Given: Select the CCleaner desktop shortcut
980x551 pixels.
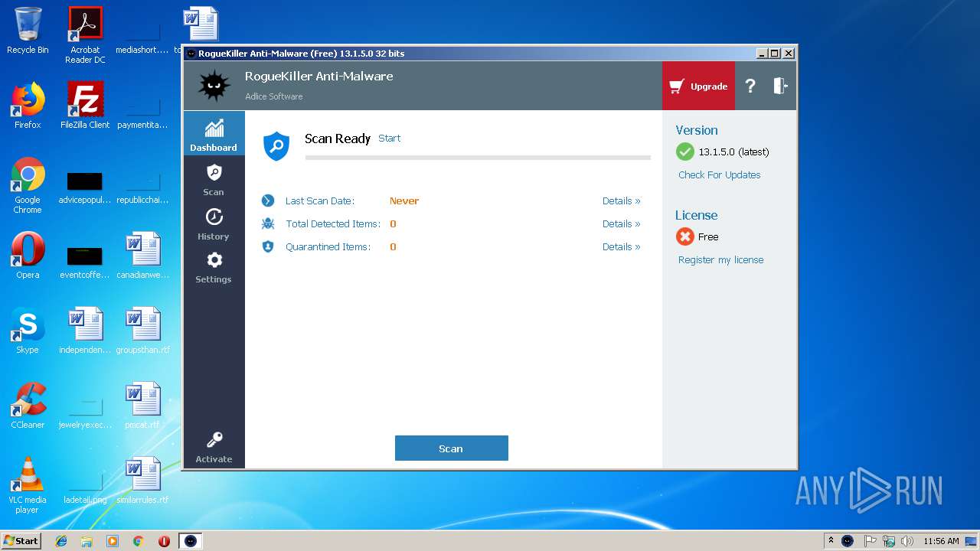Looking at the screenshot, I should tap(28, 406).
